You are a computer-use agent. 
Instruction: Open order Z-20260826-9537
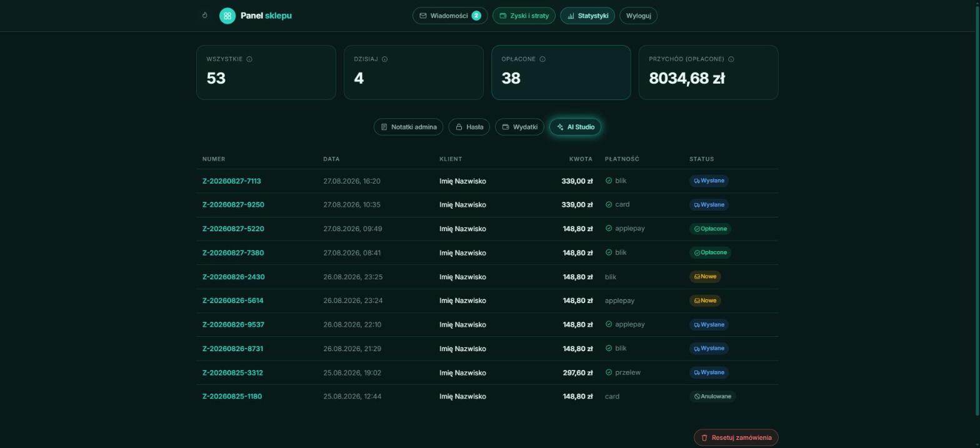(x=233, y=325)
